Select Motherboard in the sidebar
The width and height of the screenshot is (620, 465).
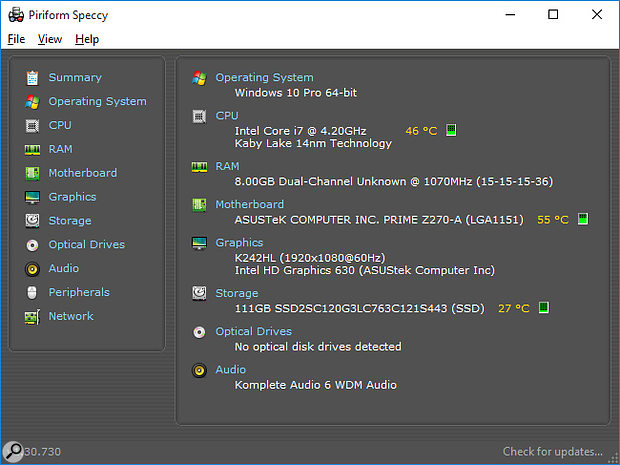click(83, 173)
